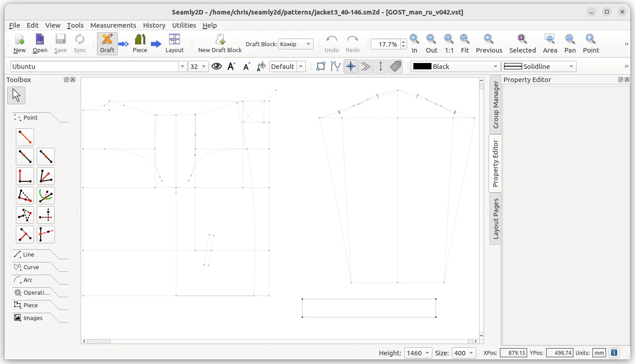Zoom out of the pattern

(431, 44)
